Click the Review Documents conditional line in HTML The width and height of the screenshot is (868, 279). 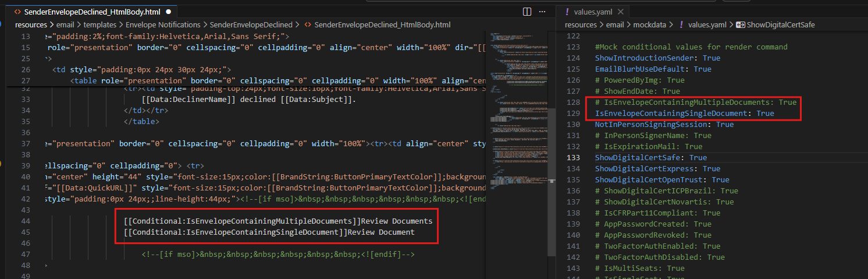[x=278, y=221]
